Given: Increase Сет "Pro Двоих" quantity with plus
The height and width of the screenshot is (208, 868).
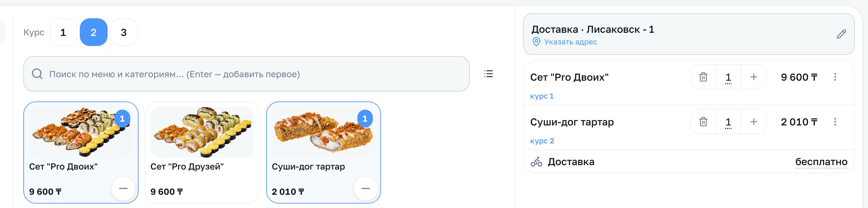Looking at the screenshot, I should point(754,77).
